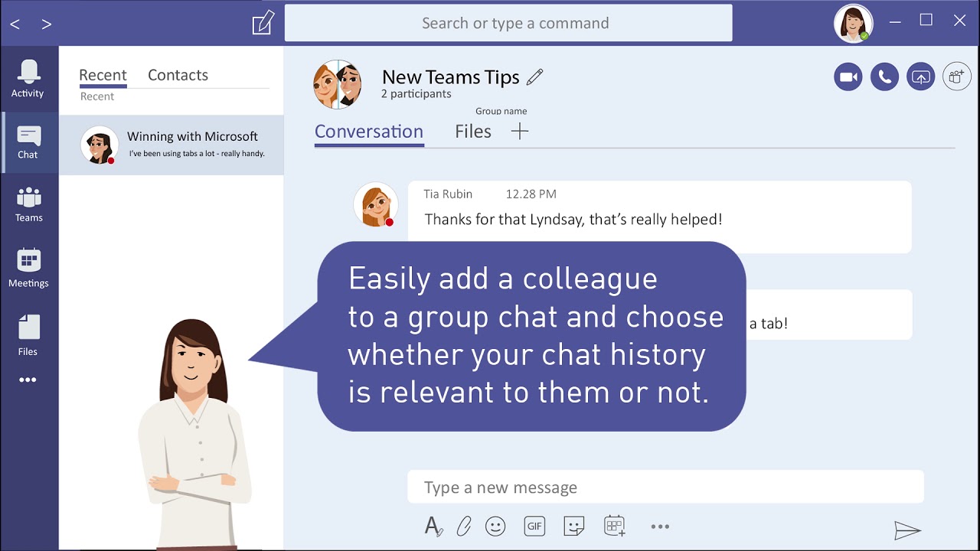Start a new chat with compose icon
Image resolution: width=980 pixels, height=551 pixels.
point(263,23)
